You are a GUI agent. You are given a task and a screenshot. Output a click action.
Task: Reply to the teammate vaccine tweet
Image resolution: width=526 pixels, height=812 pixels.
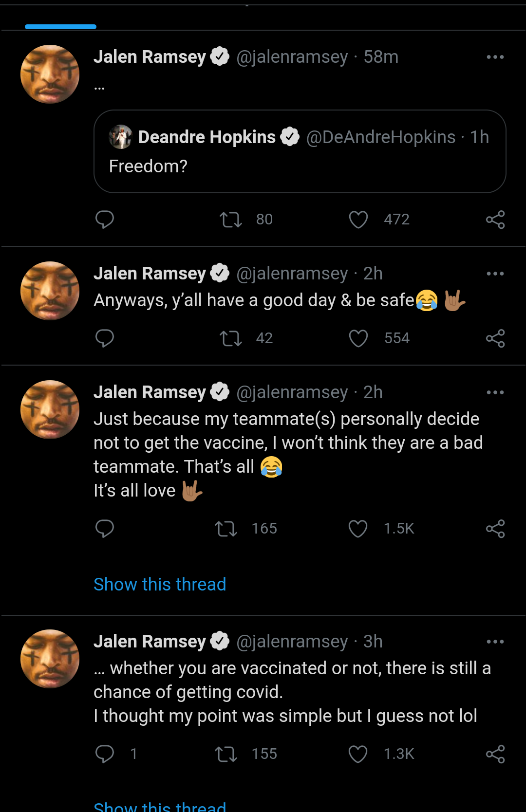(105, 529)
